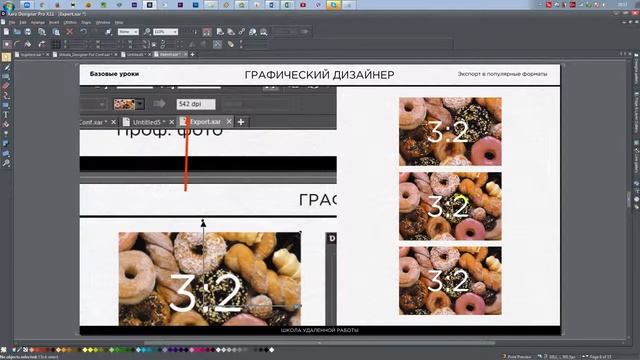Pick the Zoom tool in left toolbox
Viewport: 640px width, 360px height.
pyautogui.click(x=6, y=163)
